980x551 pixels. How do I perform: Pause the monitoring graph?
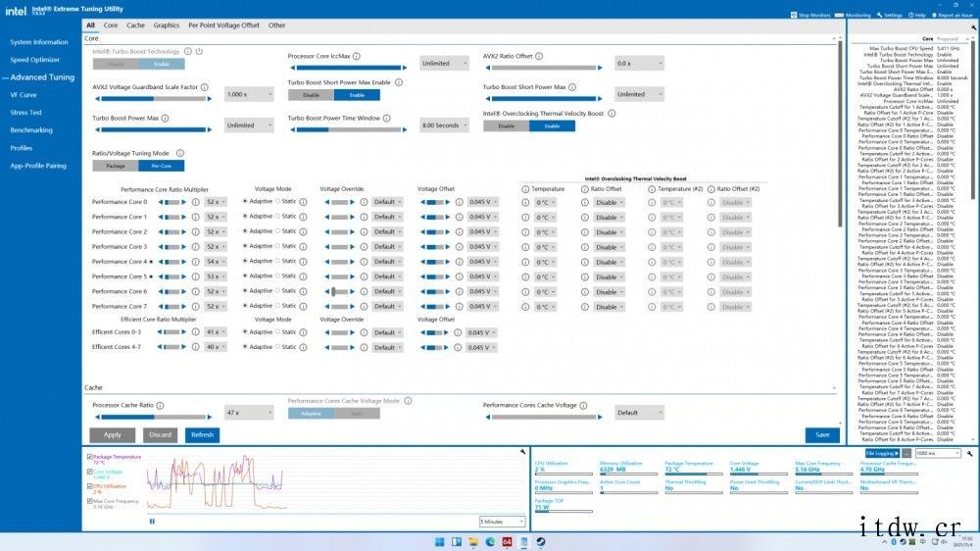coord(152,521)
